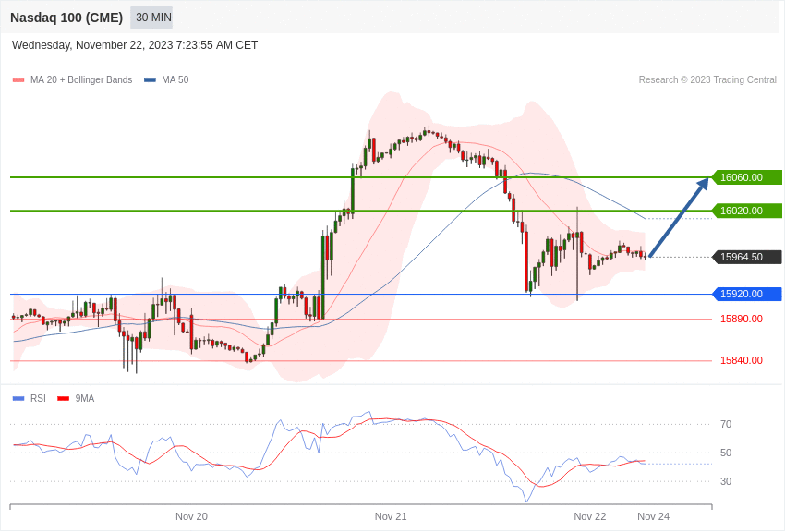Viewport: 785px width, 532px height.
Task: Click the 15964.50 current price tag
Action: click(x=746, y=258)
